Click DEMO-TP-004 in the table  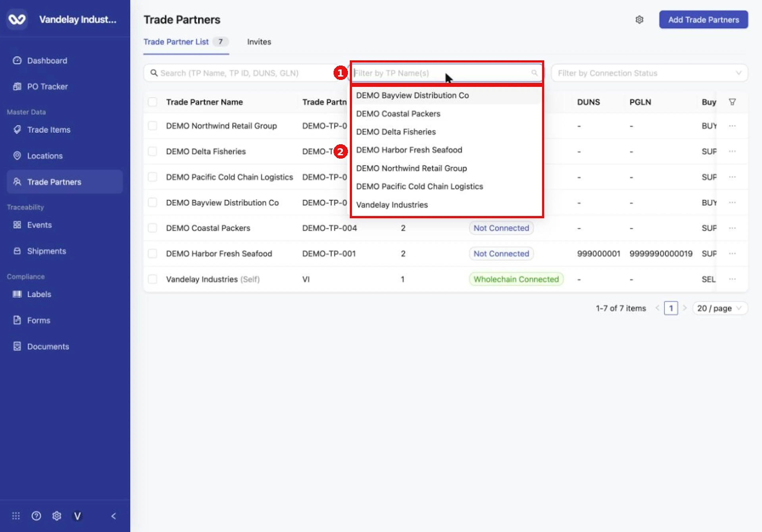point(329,228)
